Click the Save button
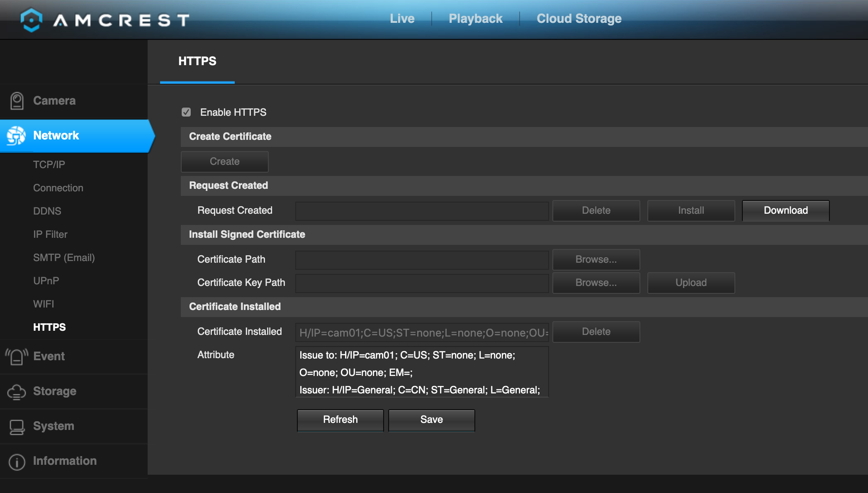868x493 pixels. (x=431, y=419)
